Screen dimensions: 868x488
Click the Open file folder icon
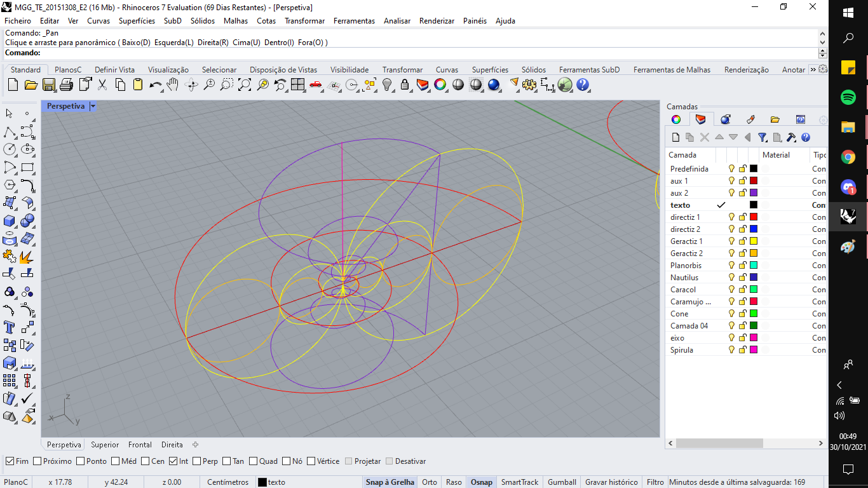pyautogui.click(x=31, y=85)
